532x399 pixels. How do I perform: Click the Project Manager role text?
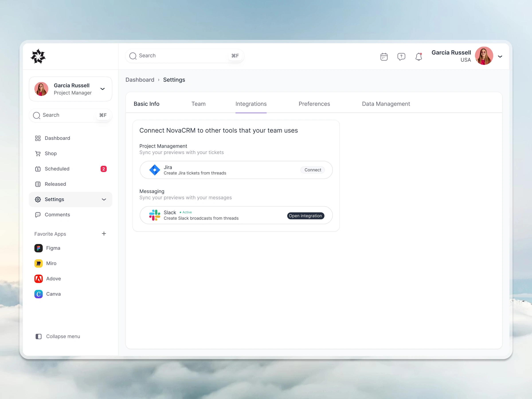click(x=73, y=93)
